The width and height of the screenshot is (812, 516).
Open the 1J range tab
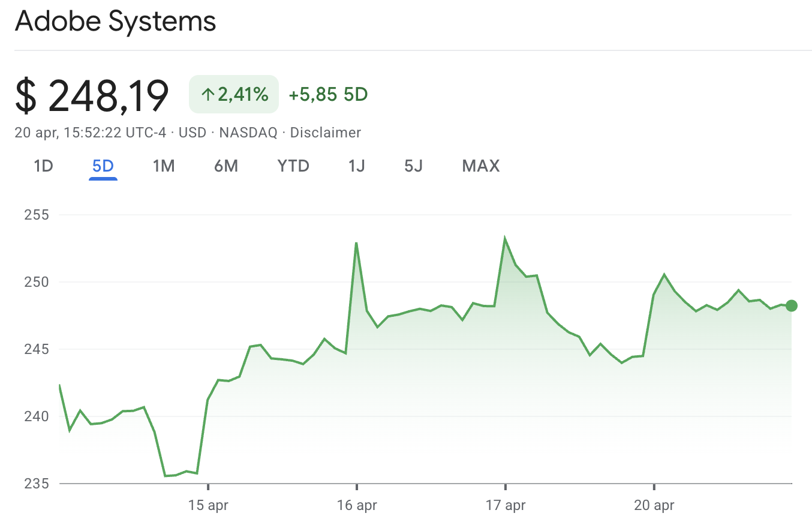pyautogui.click(x=357, y=166)
